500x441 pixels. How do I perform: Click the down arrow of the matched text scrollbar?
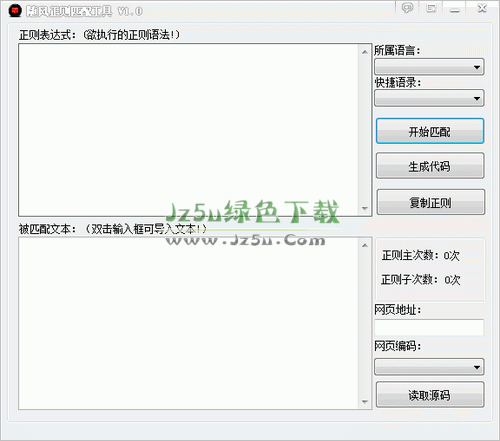click(365, 402)
